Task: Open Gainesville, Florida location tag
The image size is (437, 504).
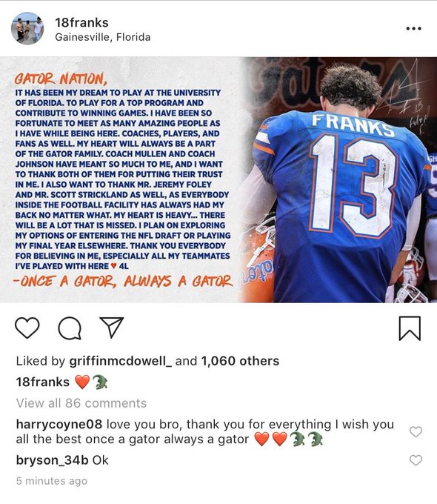Action: click(102, 37)
